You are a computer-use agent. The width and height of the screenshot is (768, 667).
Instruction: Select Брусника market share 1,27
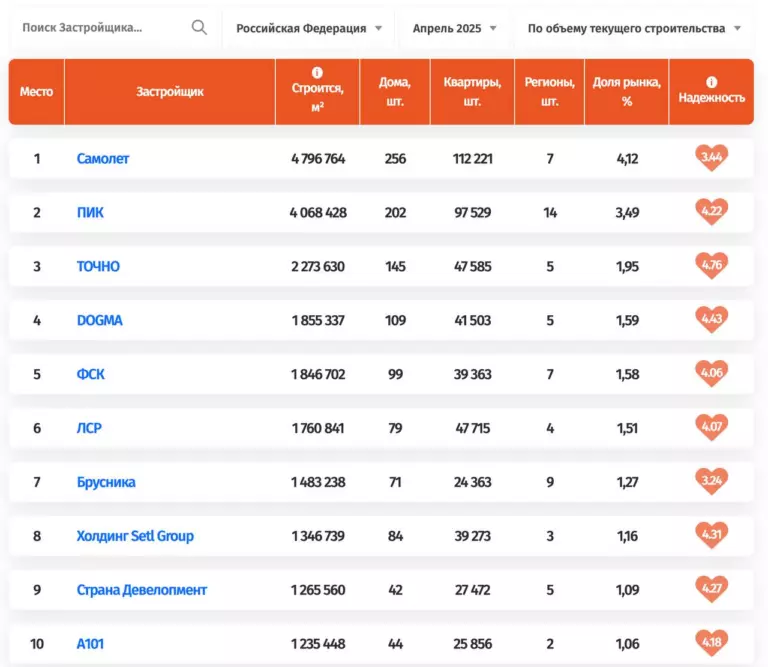click(627, 482)
